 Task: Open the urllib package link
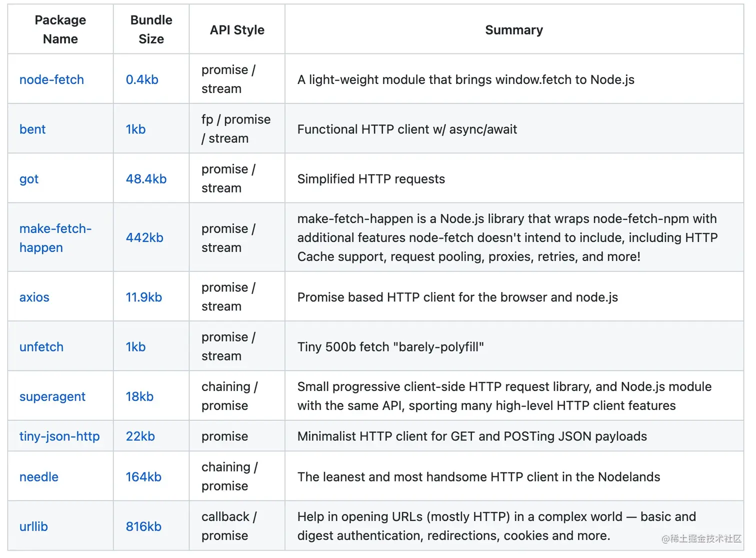coord(33,526)
